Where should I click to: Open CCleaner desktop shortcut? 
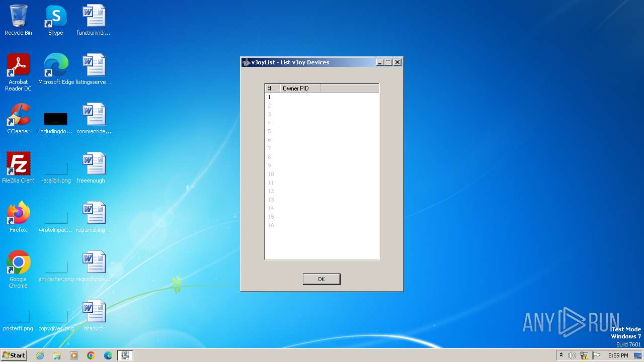(x=18, y=119)
